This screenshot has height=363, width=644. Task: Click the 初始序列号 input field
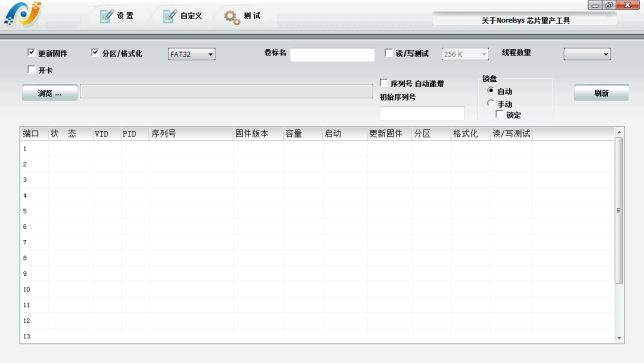click(422, 113)
